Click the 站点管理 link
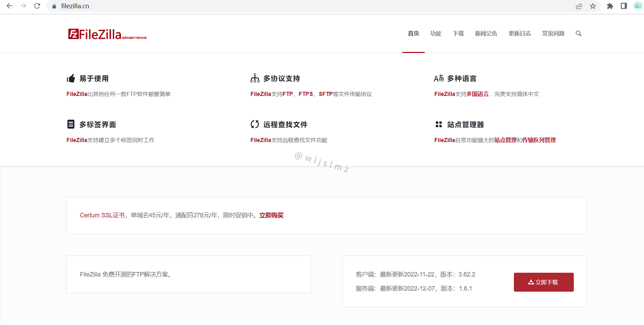644x325 pixels. click(505, 140)
